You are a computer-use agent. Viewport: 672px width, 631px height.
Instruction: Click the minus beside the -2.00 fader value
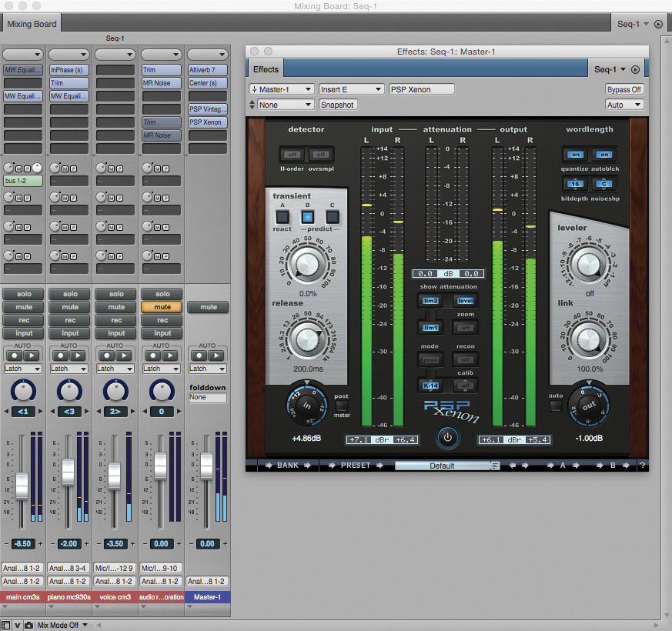point(52,543)
